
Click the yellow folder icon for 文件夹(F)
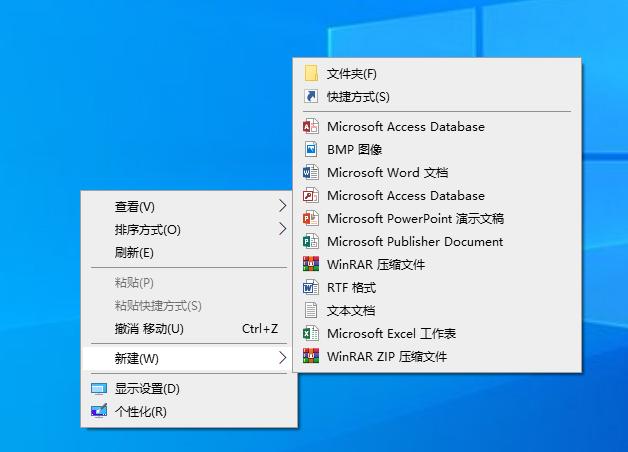[311, 74]
